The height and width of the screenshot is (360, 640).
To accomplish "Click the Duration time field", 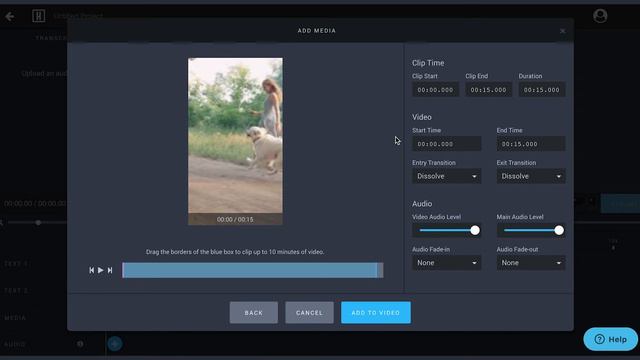I will tap(542, 90).
